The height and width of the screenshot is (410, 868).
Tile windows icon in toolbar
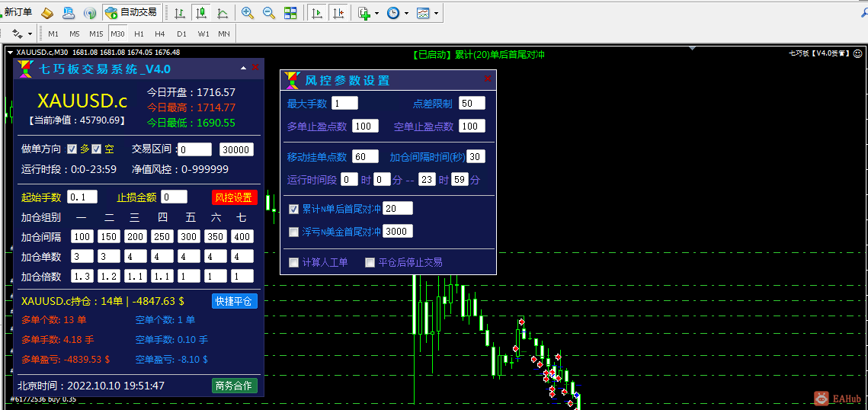tap(290, 12)
